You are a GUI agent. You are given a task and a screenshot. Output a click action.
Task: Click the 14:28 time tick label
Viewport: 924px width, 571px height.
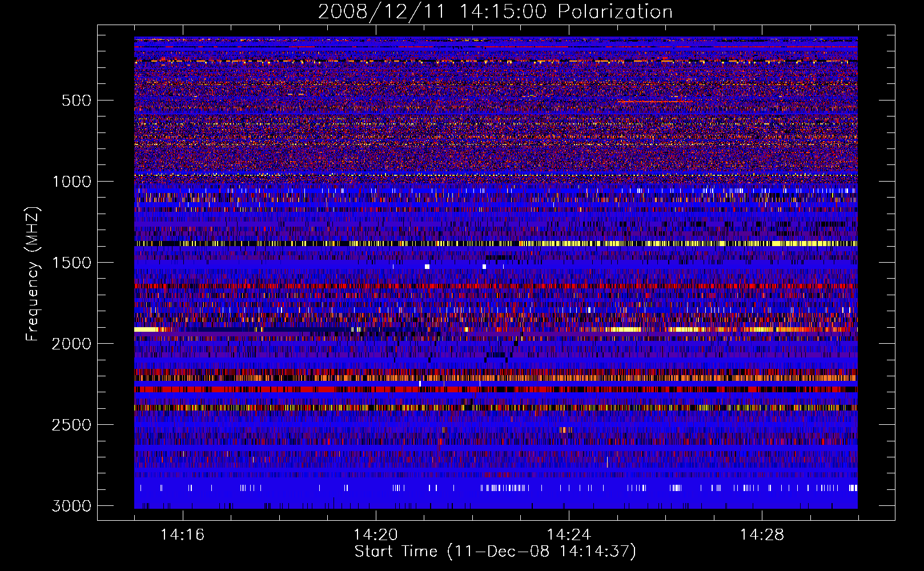coord(762,534)
